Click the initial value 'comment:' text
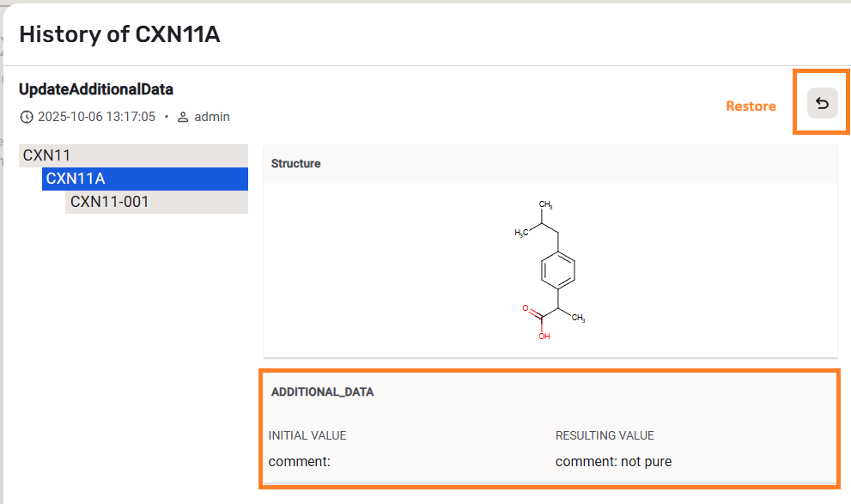This screenshot has height=504, width=851. (x=299, y=461)
